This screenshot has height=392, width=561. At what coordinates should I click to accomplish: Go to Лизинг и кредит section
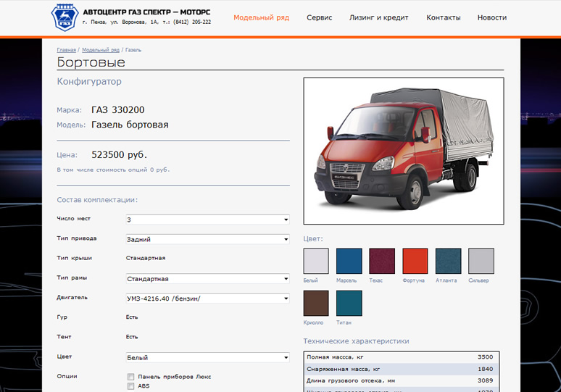[x=378, y=17]
